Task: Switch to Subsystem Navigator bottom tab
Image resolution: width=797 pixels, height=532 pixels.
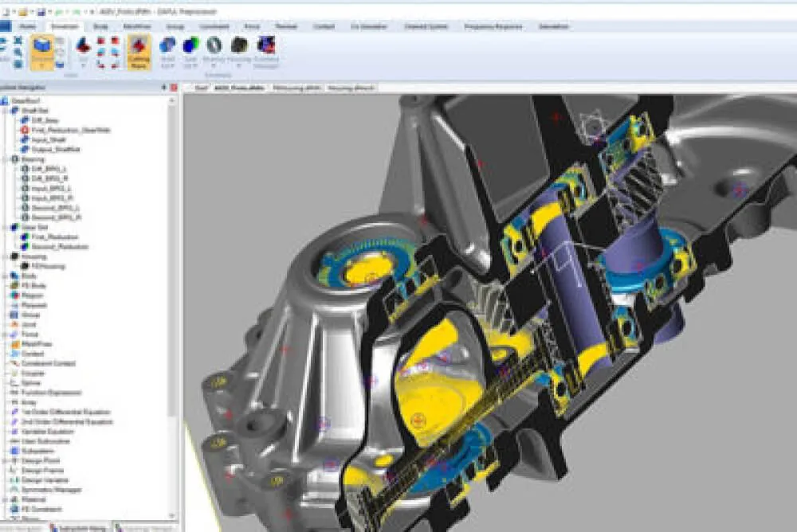Action: pyautogui.click(x=80, y=526)
